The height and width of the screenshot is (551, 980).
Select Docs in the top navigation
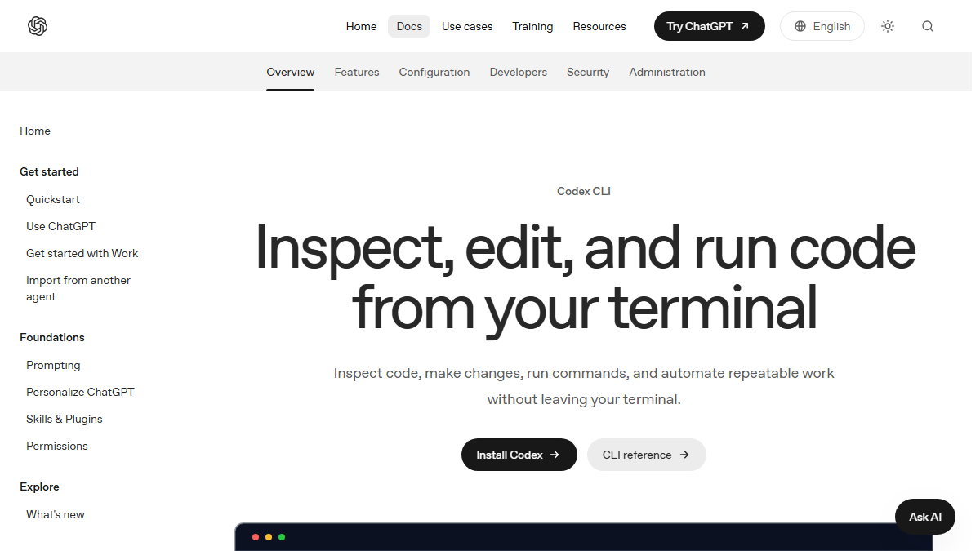point(409,26)
